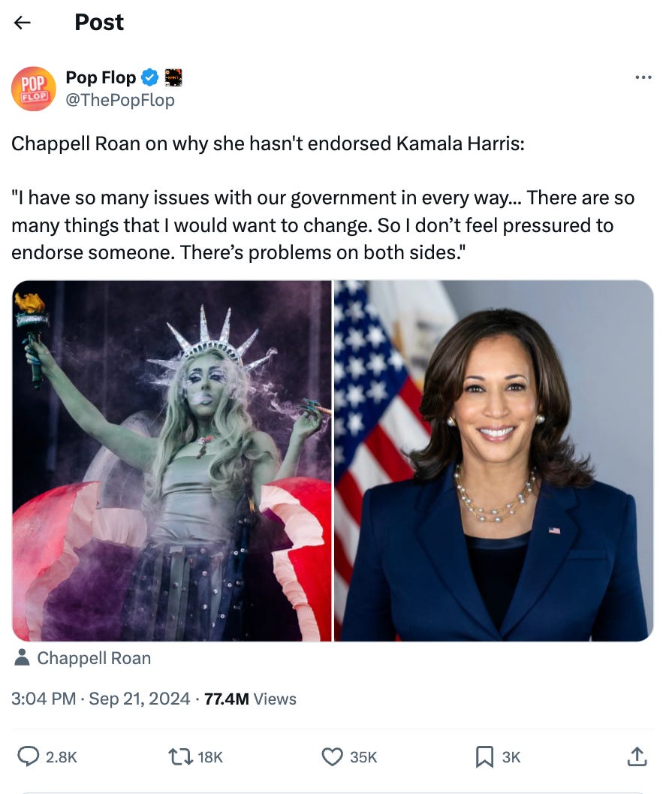Click the 18K repost count
Image resolution: width=672 pixels, height=794 pixels.
pyautogui.click(x=210, y=757)
